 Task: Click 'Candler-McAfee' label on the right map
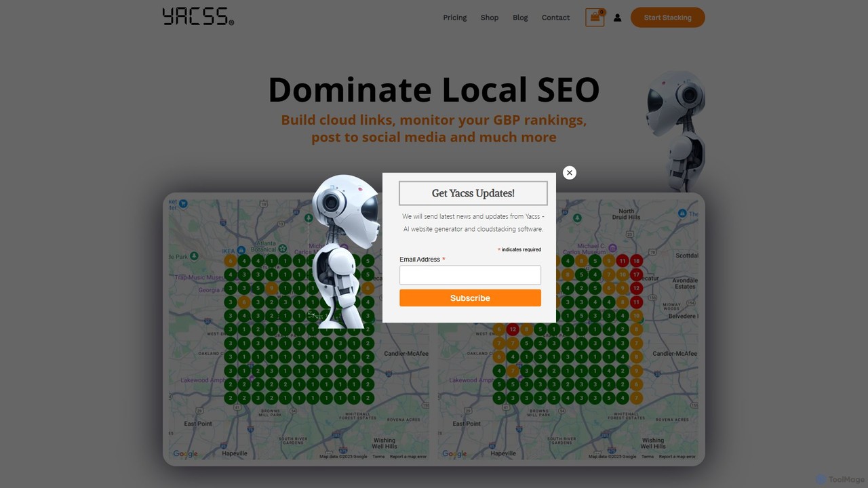tap(675, 354)
